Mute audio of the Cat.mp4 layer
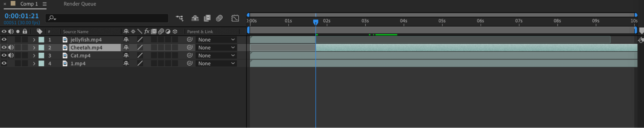This screenshot has width=644, height=128. point(11,55)
